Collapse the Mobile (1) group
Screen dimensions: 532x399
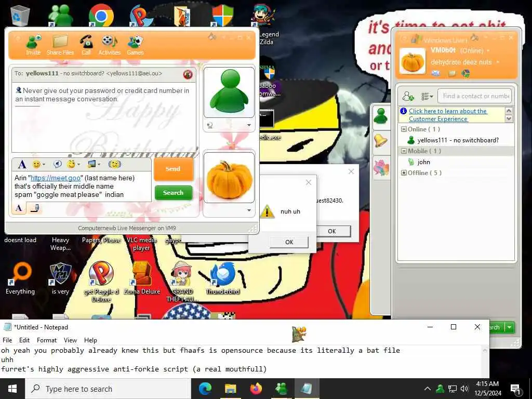point(404,151)
